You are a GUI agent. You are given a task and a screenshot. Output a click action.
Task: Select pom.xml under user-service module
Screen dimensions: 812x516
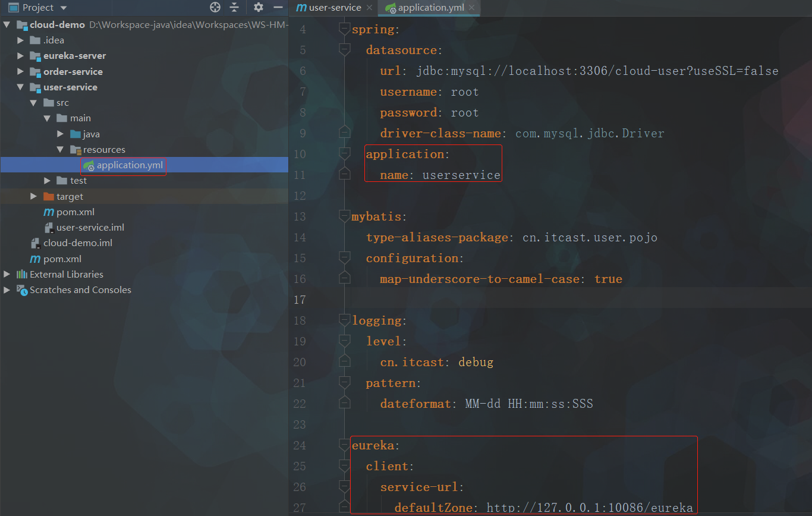pyautogui.click(x=75, y=212)
